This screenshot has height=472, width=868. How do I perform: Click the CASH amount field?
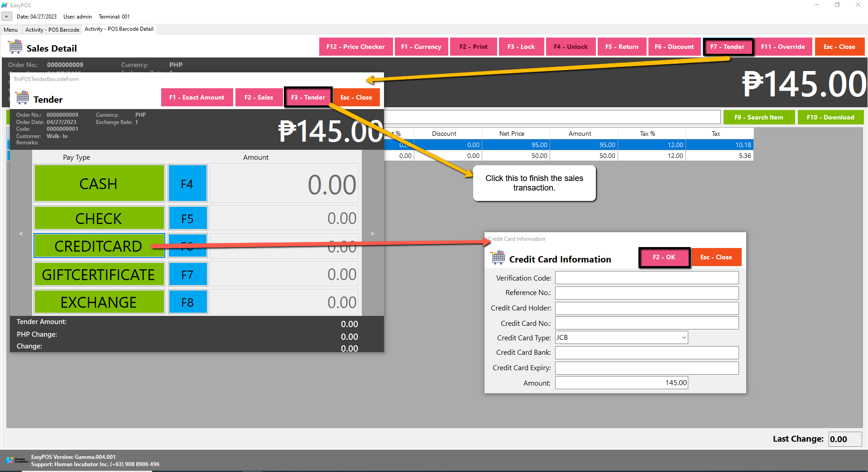pyautogui.click(x=284, y=183)
